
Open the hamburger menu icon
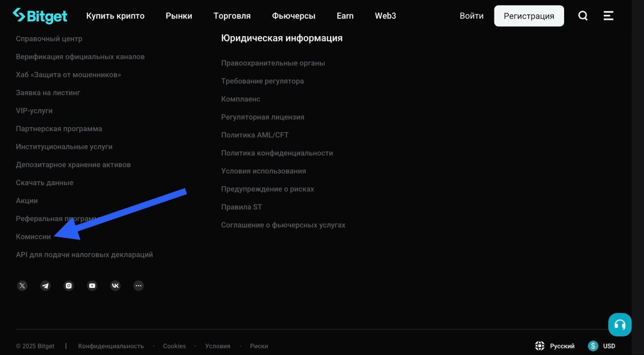608,15
